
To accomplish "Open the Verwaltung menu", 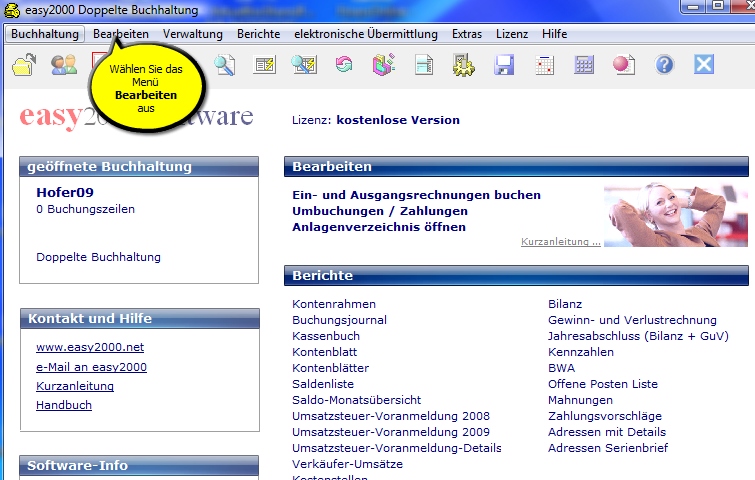I will click(193, 34).
